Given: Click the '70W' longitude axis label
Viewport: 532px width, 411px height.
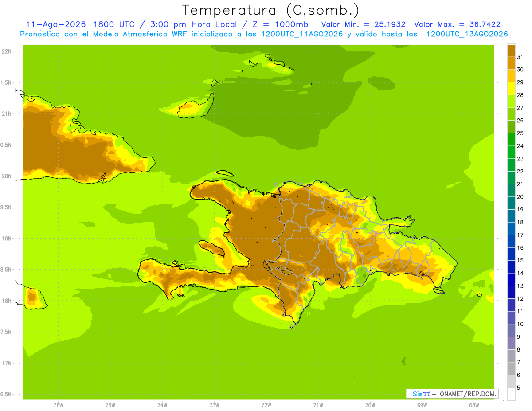Looking at the screenshot, I should coord(370,405).
